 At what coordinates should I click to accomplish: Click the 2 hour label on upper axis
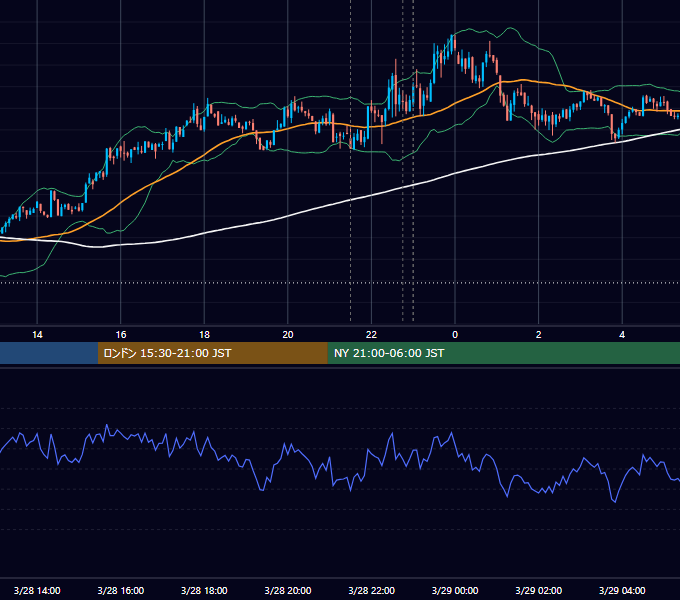click(x=538, y=335)
